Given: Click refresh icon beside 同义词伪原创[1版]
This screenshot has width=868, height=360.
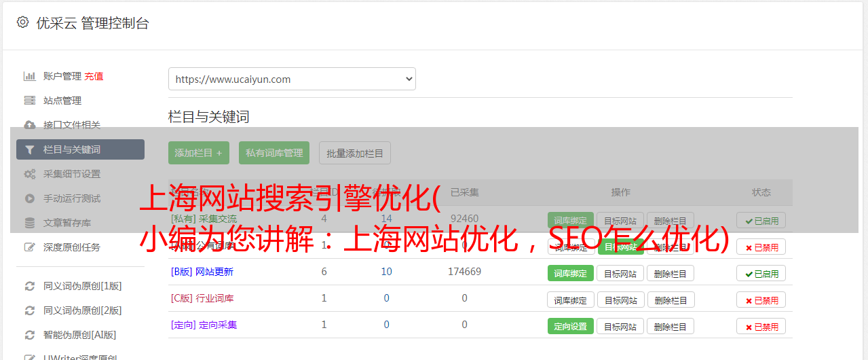Looking at the screenshot, I should (30, 286).
